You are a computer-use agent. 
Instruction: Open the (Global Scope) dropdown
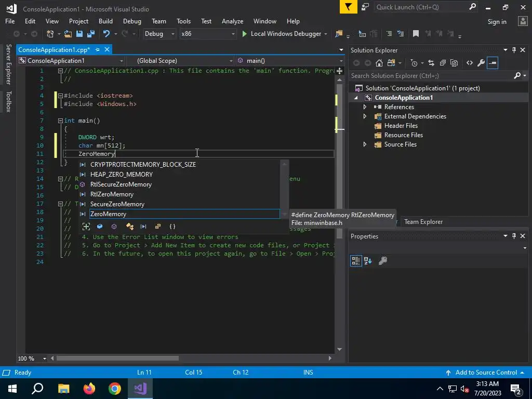(180, 61)
